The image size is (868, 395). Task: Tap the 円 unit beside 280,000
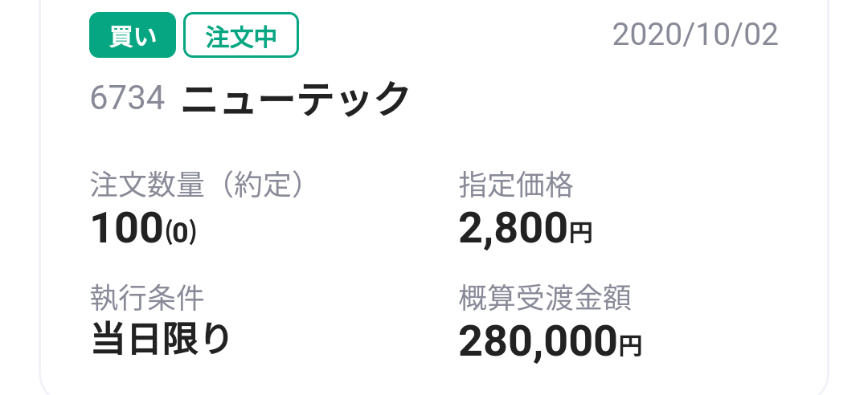(630, 346)
